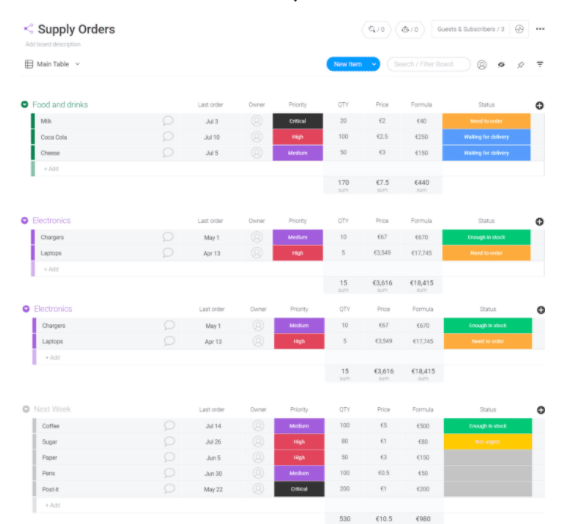Collapse the Next Week group
Viewport: 569px width, 524px height.
click(26, 409)
